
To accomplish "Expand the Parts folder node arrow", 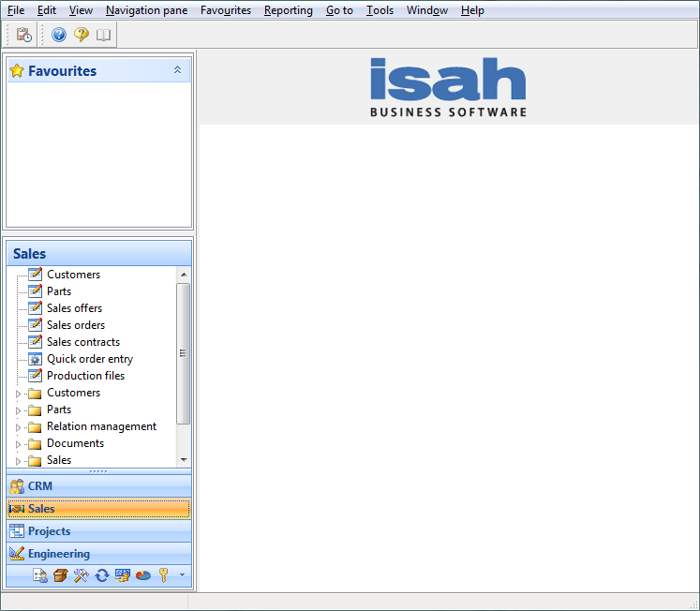I will coord(19,410).
